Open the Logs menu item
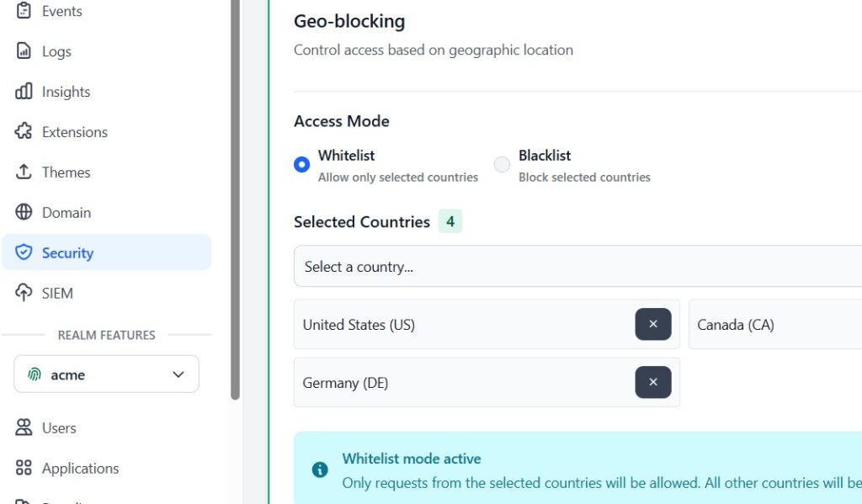The width and height of the screenshot is (862, 504). [56, 51]
